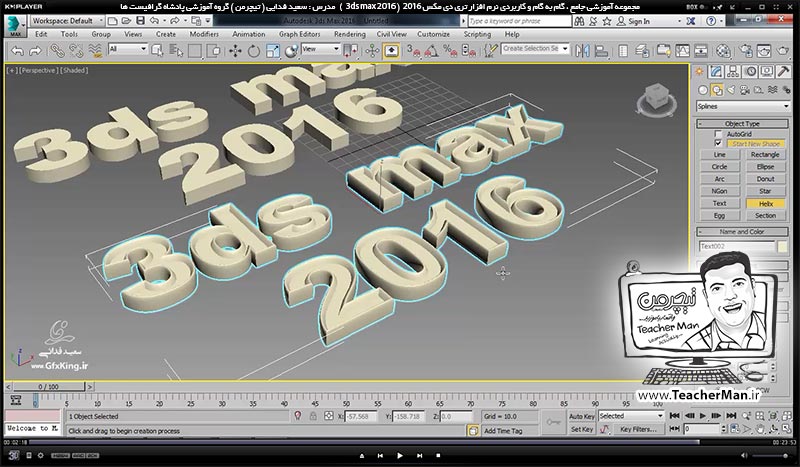This screenshot has width=800, height=467.
Task: Open the selection filter All dropdown
Action: tap(128, 49)
